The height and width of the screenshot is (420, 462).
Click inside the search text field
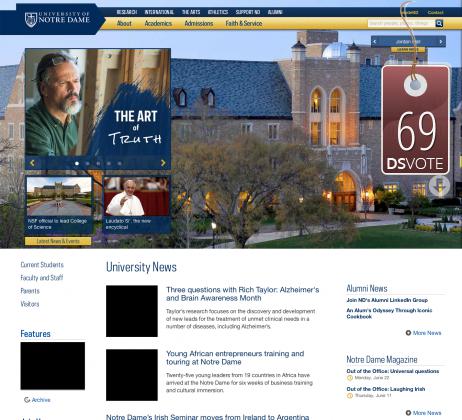(401, 23)
